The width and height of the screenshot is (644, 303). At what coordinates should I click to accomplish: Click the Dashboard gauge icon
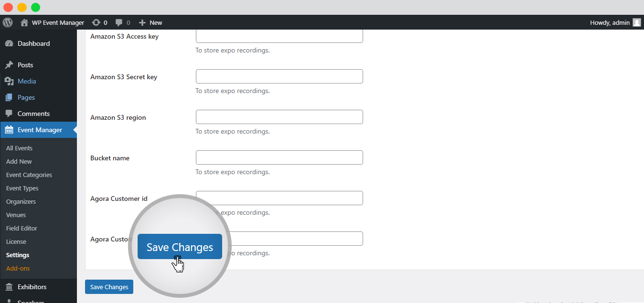click(x=9, y=43)
